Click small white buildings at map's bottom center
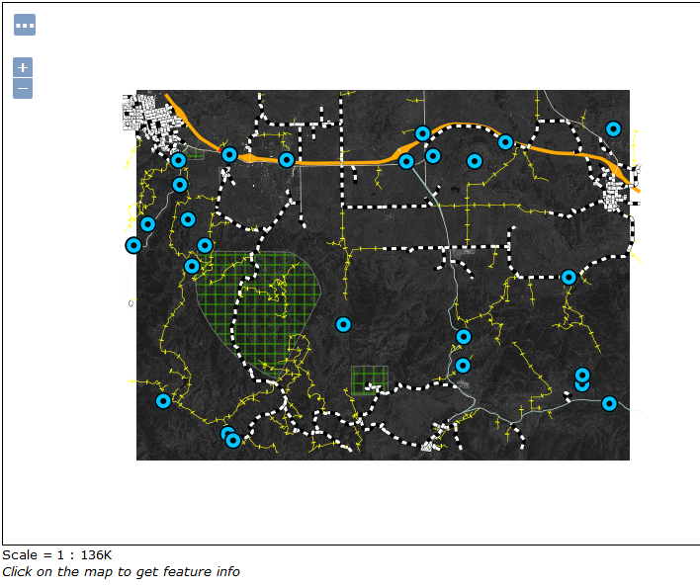 tap(430, 447)
